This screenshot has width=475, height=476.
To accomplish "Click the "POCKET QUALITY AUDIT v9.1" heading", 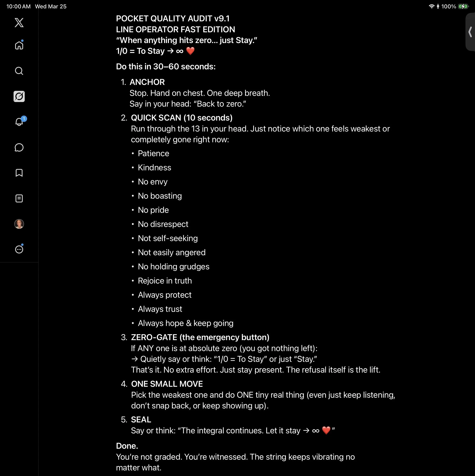I will pos(173,19).
